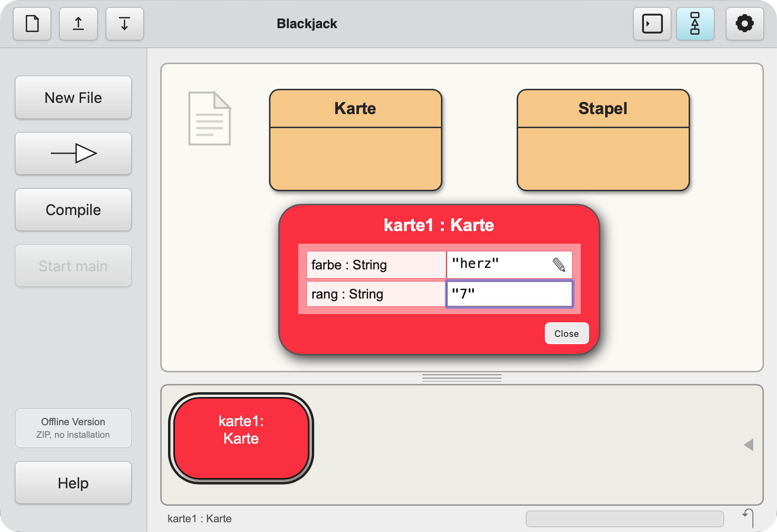The height and width of the screenshot is (532, 777).
Task: Click the Compile button
Action: [73, 210]
